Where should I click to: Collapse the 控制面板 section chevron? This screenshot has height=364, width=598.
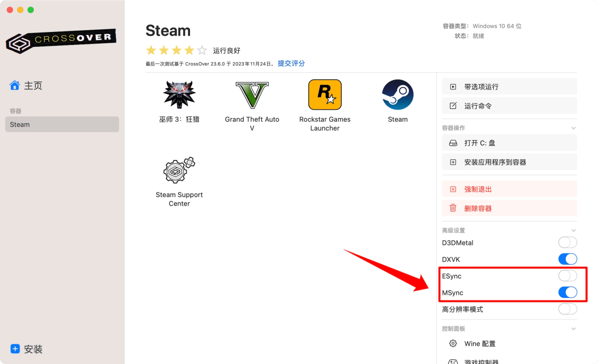point(573,329)
